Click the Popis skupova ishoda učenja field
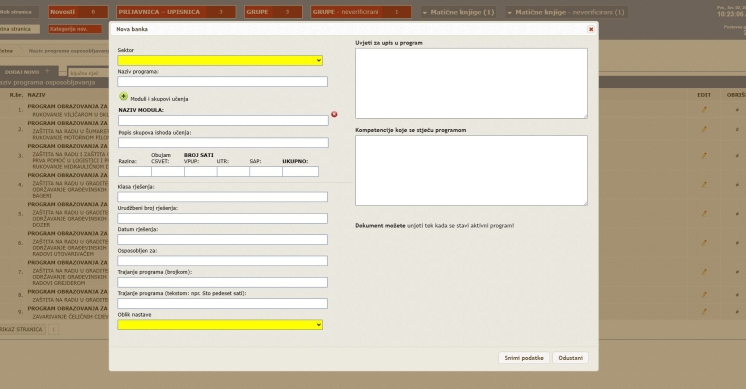This screenshot has height=389, width=746. click(x=223, y=143)
